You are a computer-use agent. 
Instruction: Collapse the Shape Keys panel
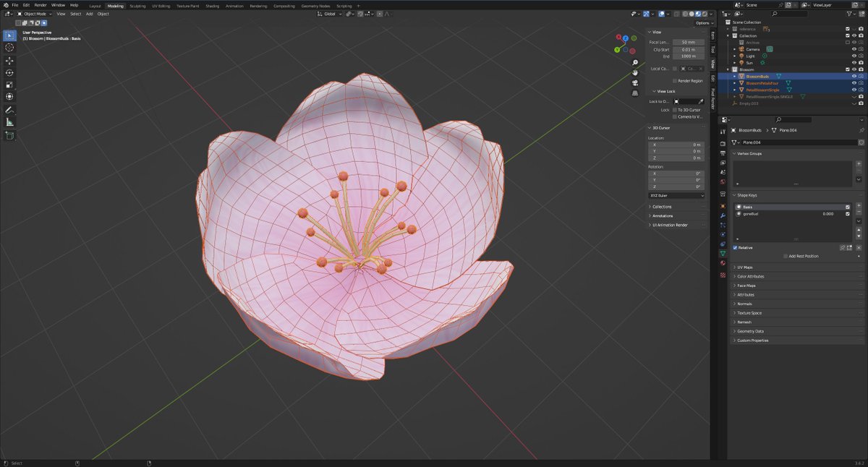(747, 195)
